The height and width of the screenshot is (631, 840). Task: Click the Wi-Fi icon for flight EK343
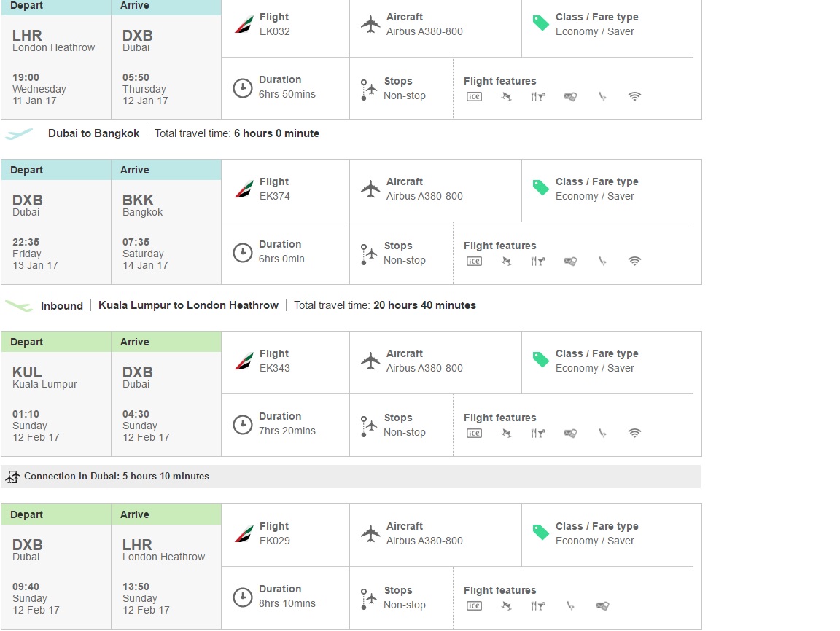(x=634, y=433)
